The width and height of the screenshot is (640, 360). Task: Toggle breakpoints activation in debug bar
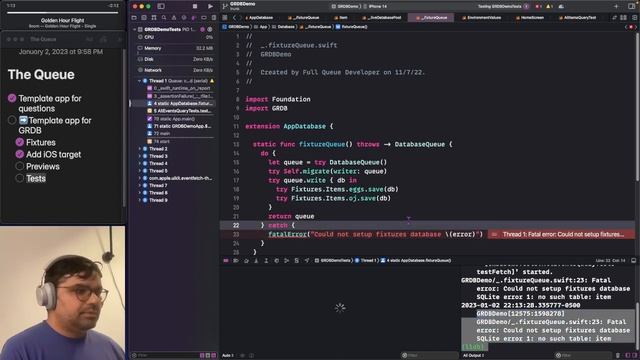tap(226, 260)
